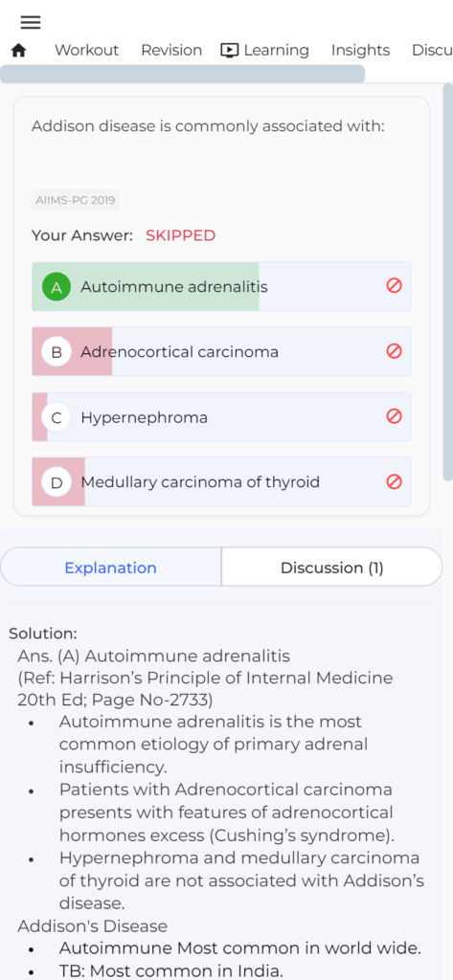Select option B circle

coord(57,352)
